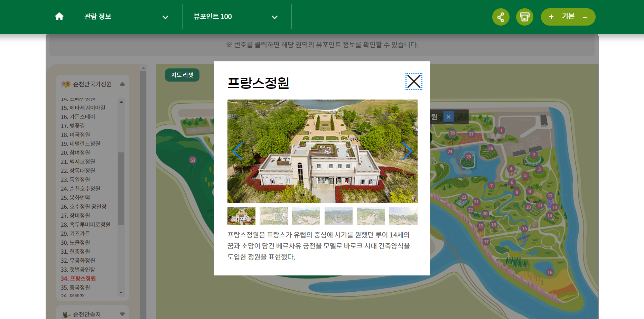Select the print icon in the header

pyautogui.click(x=524, y=17)
